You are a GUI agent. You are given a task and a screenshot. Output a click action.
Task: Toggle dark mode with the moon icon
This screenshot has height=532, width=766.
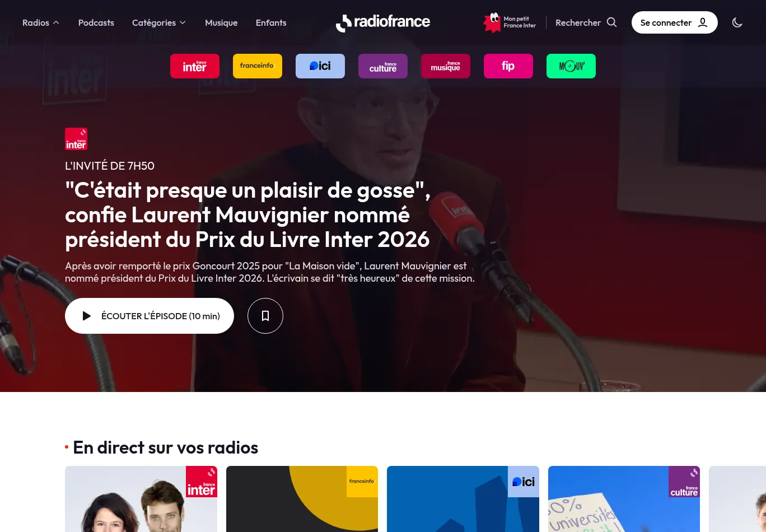[x=737, y=22]
